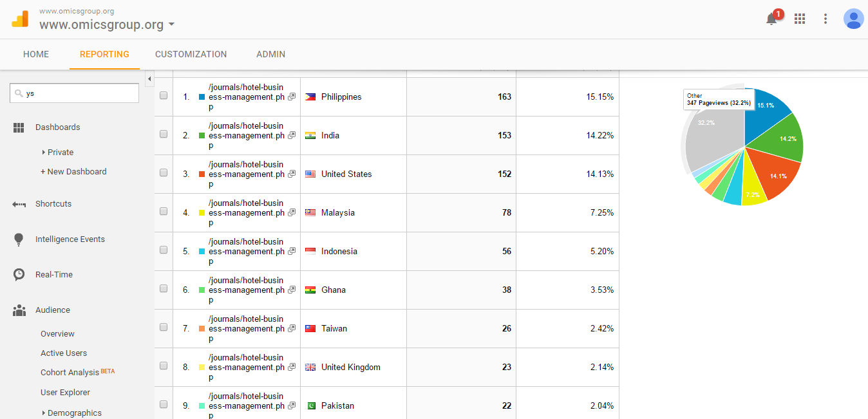Open India row page in new window
The width and height of the screenshot is (868, 419).
[x=292, y=135]
